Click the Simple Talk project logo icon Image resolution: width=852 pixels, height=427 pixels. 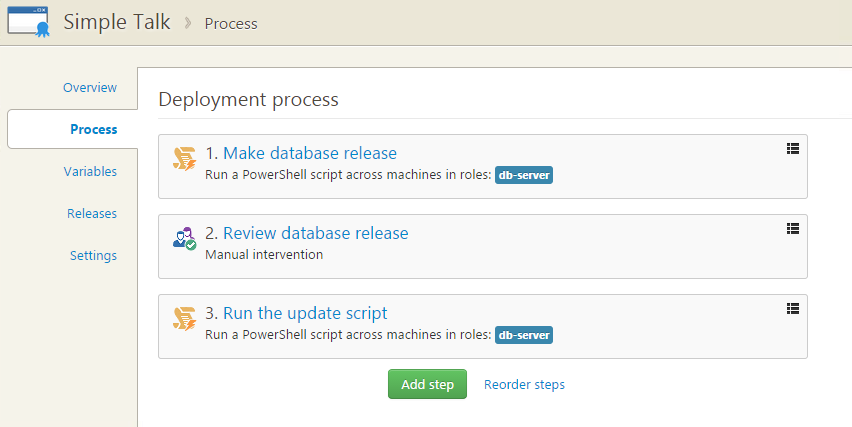click(x=29, y=22)
